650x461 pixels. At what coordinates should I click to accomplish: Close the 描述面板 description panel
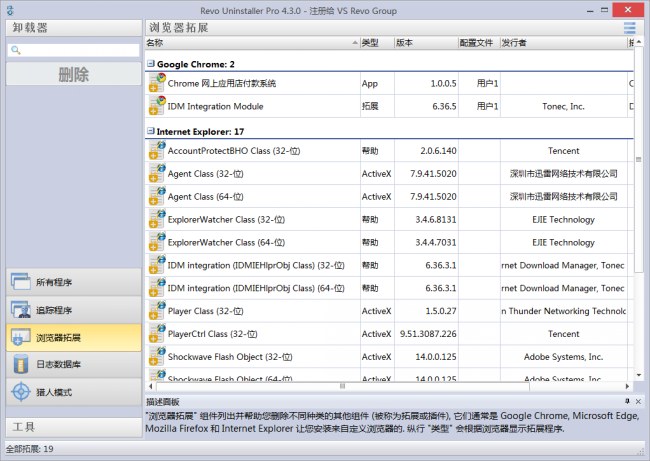tap(638, 401)
